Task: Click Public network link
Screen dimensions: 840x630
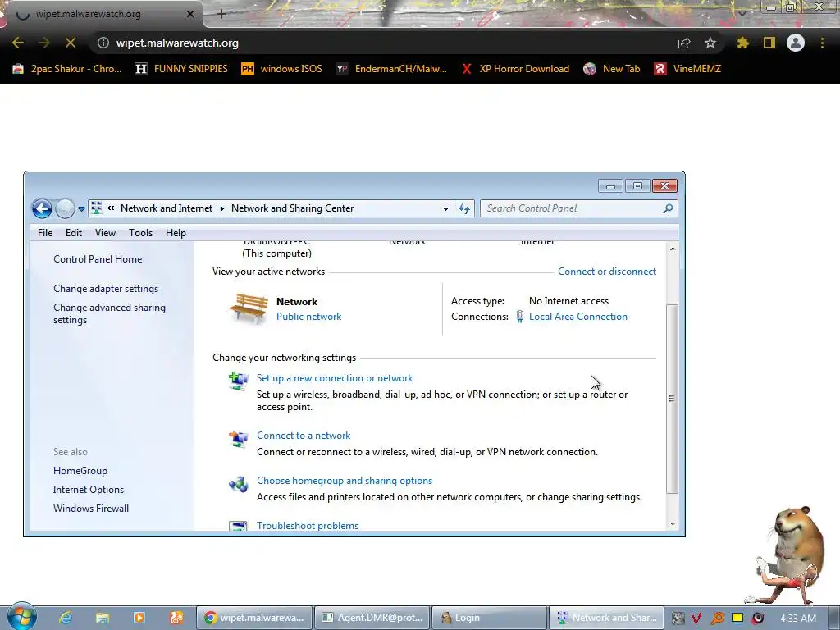Action: [308, 316]
